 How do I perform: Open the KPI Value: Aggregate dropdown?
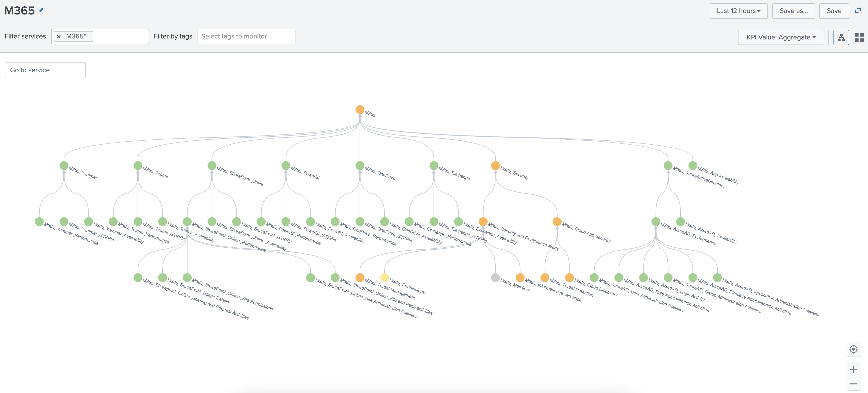click(780, 37)
